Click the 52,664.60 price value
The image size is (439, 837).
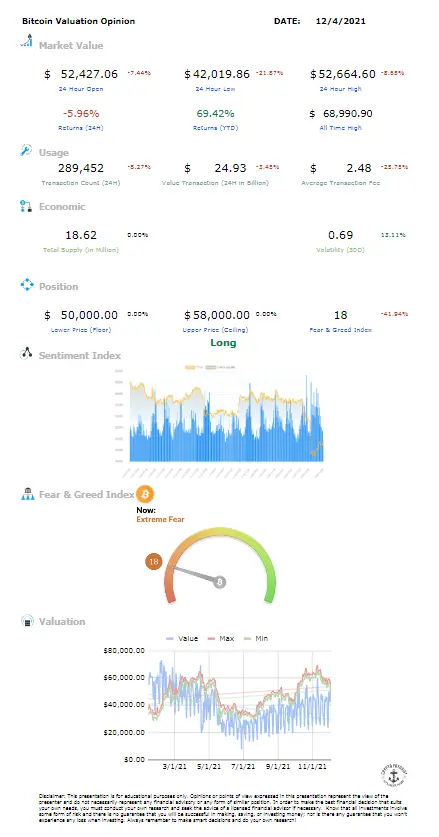click(347, 74)
